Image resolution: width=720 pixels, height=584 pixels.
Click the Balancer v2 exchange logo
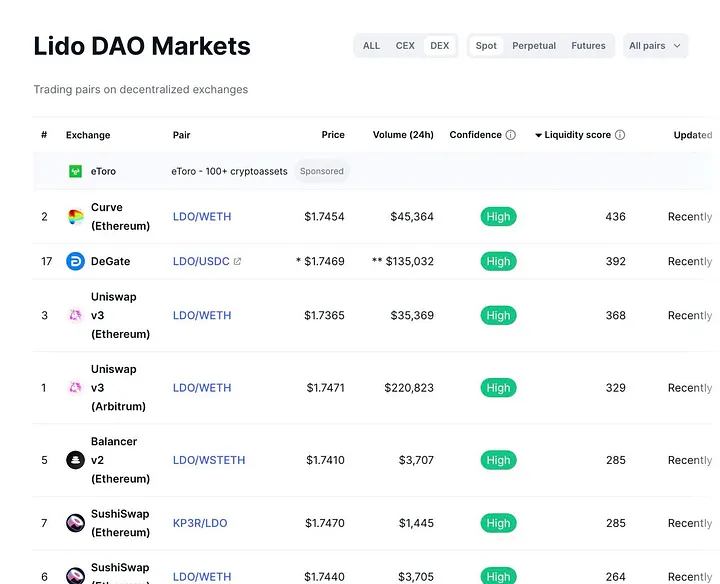(x=75, y=460)
